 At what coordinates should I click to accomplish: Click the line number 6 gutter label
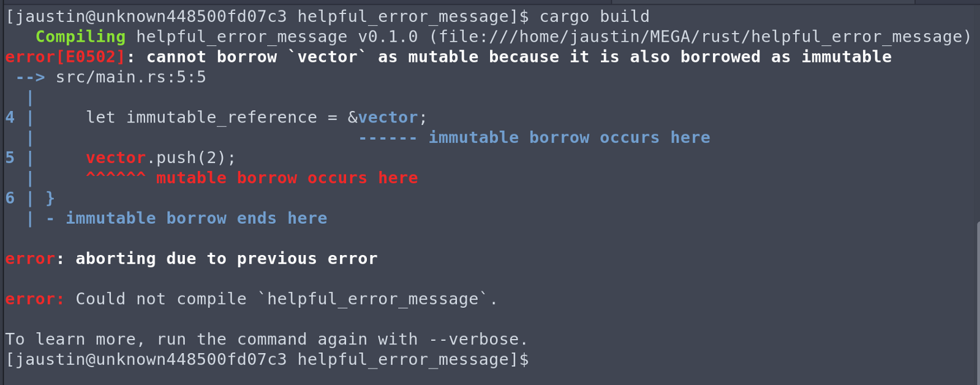(x=10, y=199)
